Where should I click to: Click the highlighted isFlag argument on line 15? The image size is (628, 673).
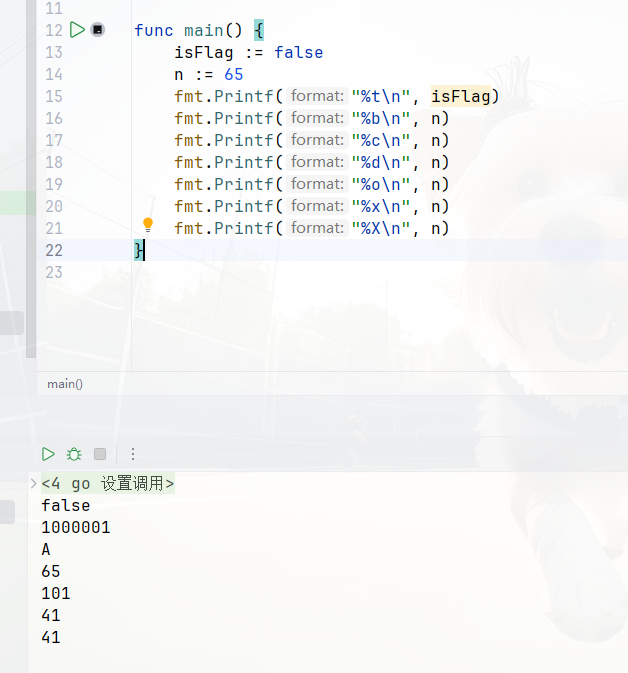tap(461, 97)
